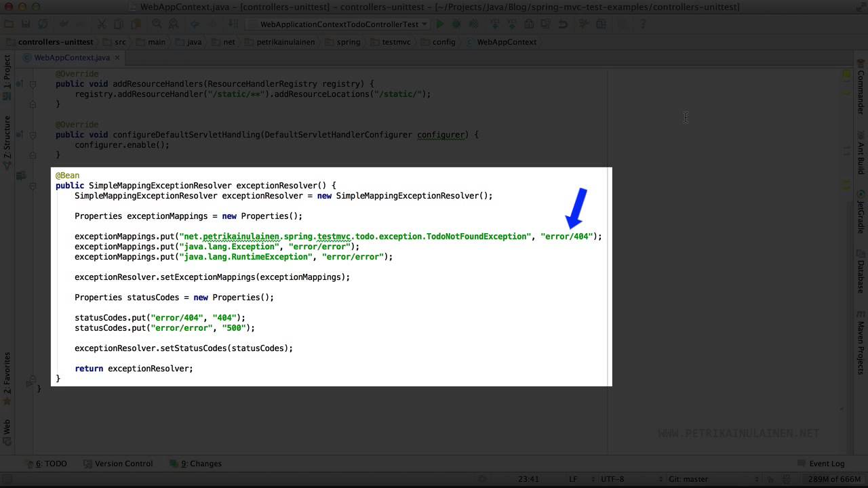
Task: Click the Save All toolbar icon
Action: [x=25, y=24]
